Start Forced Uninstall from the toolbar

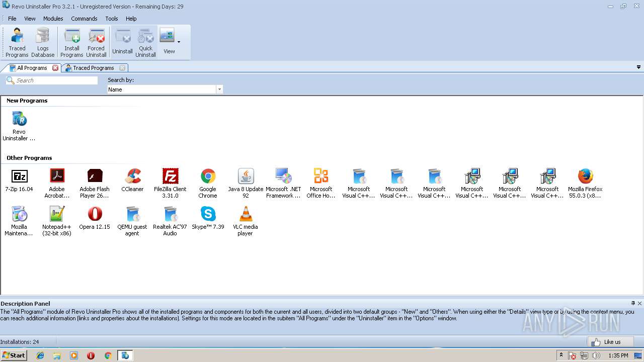[x=96, y=43]
